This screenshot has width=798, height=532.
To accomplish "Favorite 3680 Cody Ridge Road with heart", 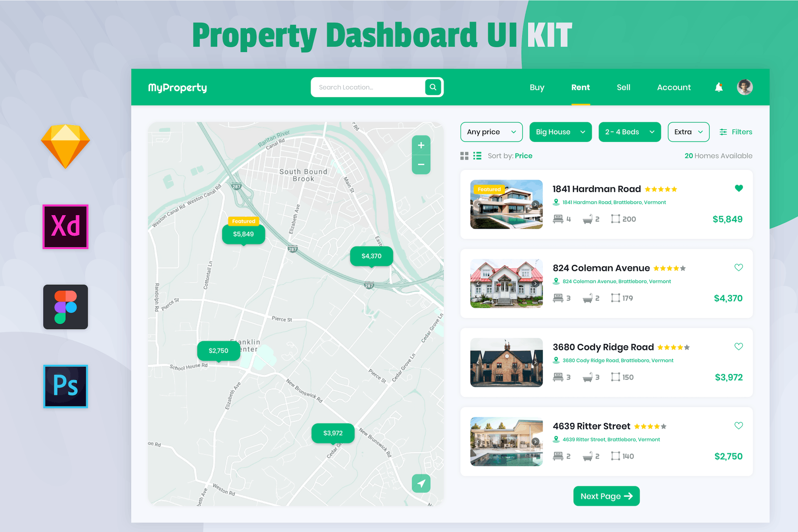I will [x=739, y=347].
